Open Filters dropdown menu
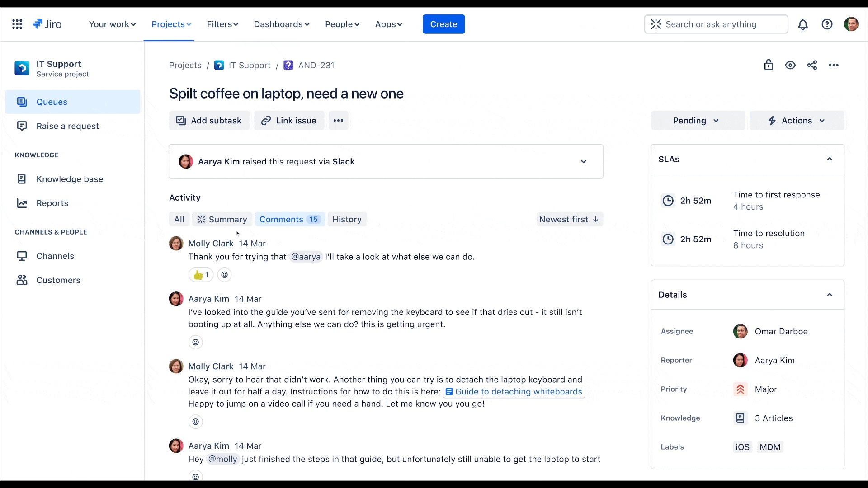The height and width of the screenshot is (488, 868). 222,24
